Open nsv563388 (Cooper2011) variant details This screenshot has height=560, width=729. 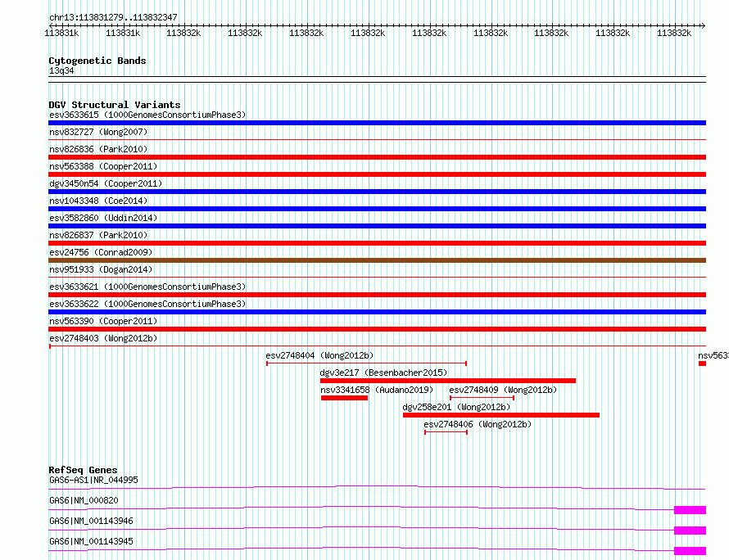coord(103,166)
